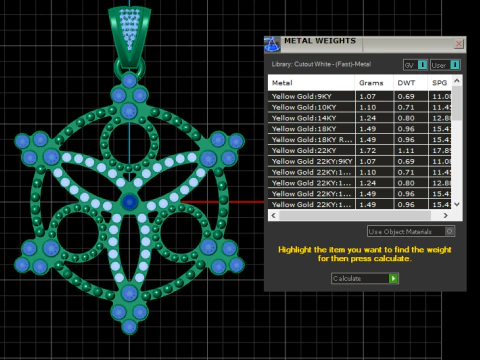
Task: Select the Yellow Gold:10KY row
Action: pos(360,107)
